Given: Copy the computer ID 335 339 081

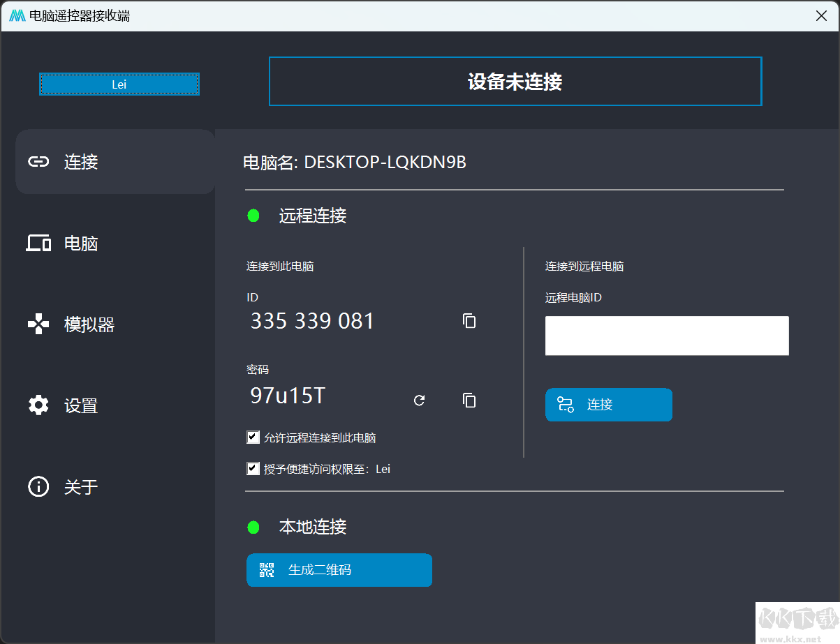Looking at the screenshot, I should click(x=469, y=321).
